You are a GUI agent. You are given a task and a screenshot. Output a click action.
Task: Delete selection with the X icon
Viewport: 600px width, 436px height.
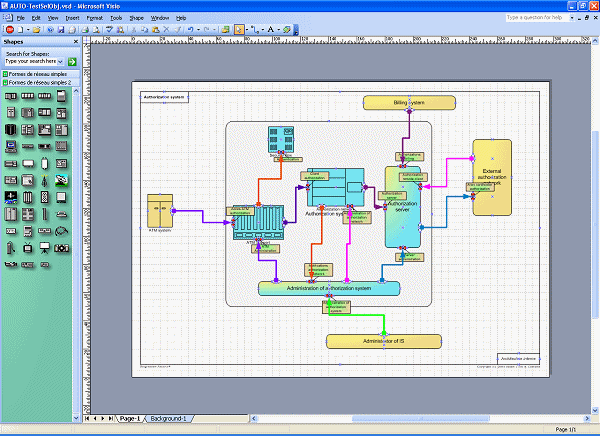coord(166,29)
